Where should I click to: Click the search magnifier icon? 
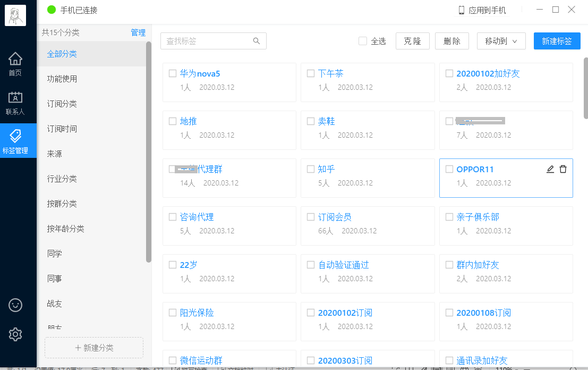[x=257, y=41]
